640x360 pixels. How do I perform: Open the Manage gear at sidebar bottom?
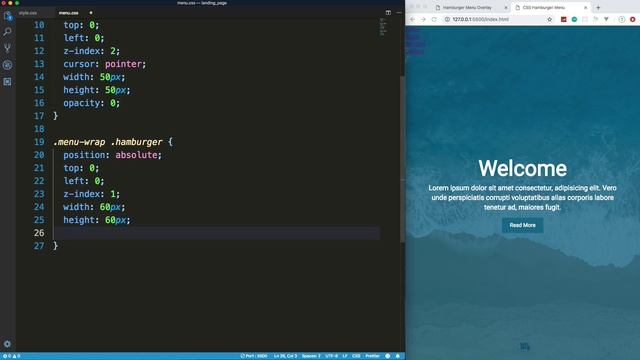pyautogui.click(x=7, y=344)
